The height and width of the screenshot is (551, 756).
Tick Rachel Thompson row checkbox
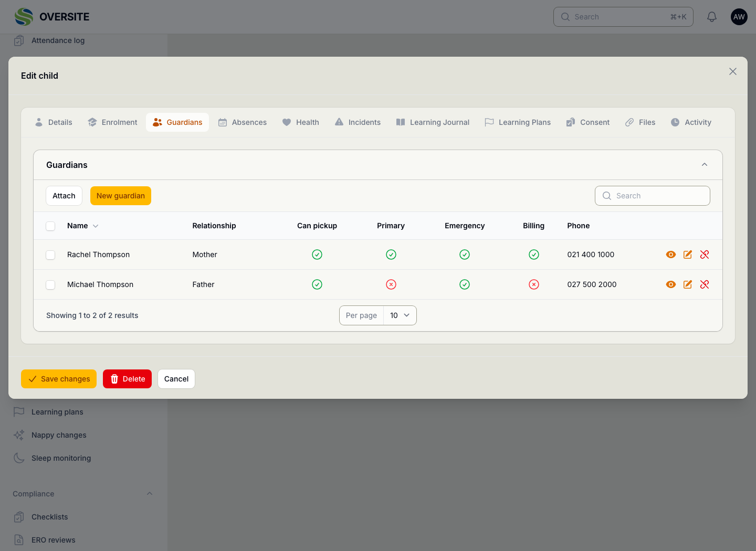coord(50,255)
